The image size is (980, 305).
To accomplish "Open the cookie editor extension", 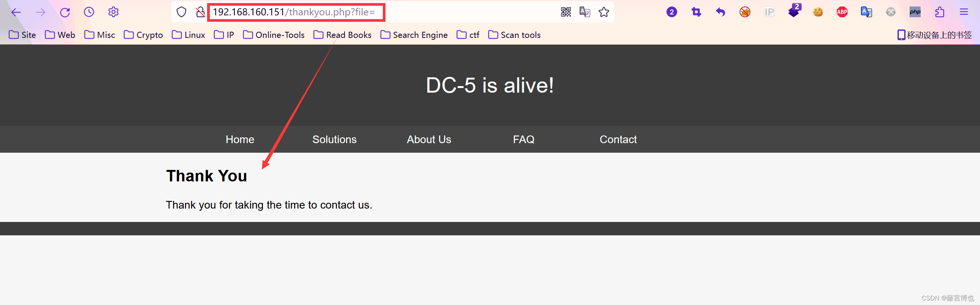I will pos(818,12).
